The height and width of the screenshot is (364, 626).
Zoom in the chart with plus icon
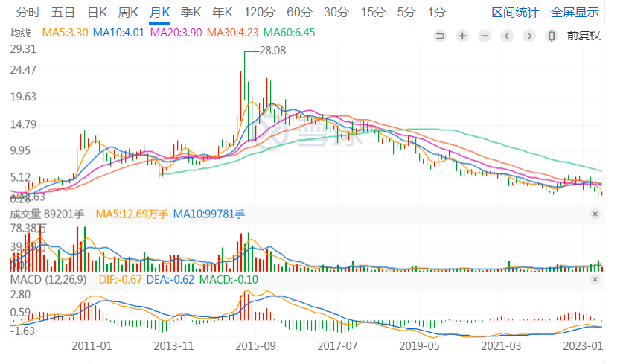point(461,35)
